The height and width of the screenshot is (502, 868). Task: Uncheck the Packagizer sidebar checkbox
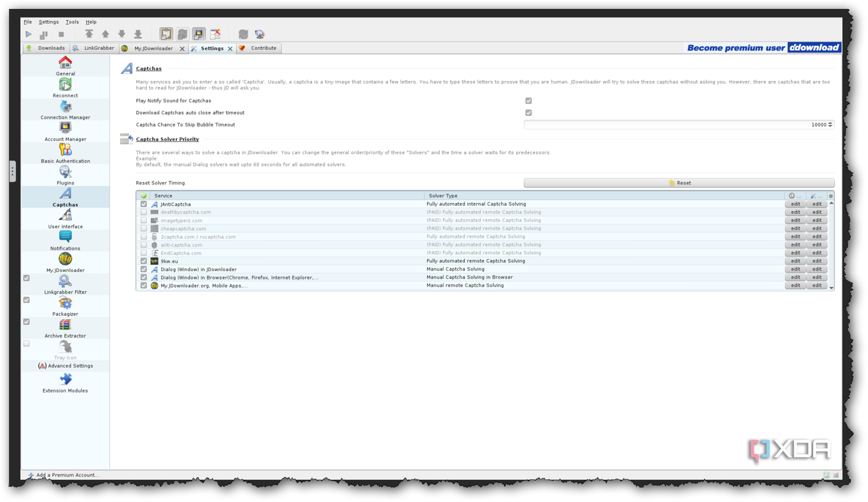(27, 300)
